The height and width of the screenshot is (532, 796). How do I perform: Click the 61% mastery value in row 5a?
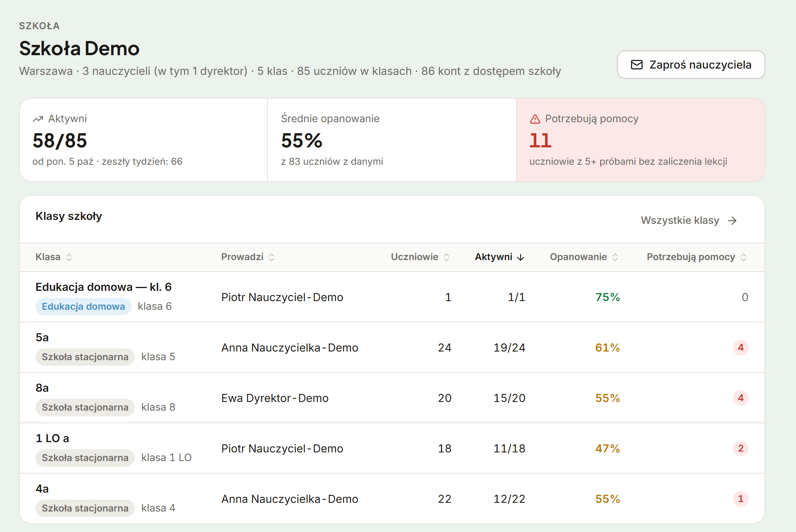pyautogui.click(x=608, y=348)
